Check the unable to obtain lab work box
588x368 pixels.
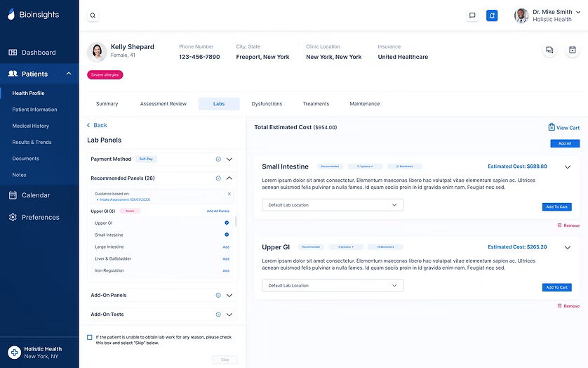(90, 337)
